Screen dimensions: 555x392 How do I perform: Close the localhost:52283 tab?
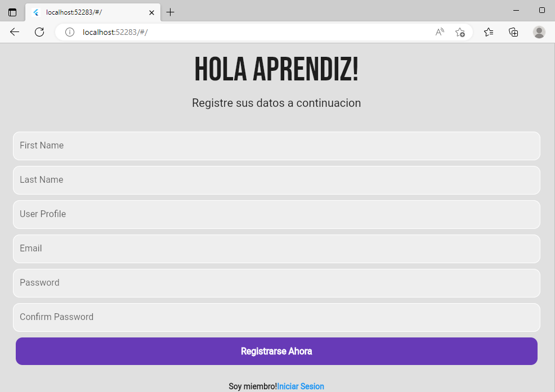[151, 13]
